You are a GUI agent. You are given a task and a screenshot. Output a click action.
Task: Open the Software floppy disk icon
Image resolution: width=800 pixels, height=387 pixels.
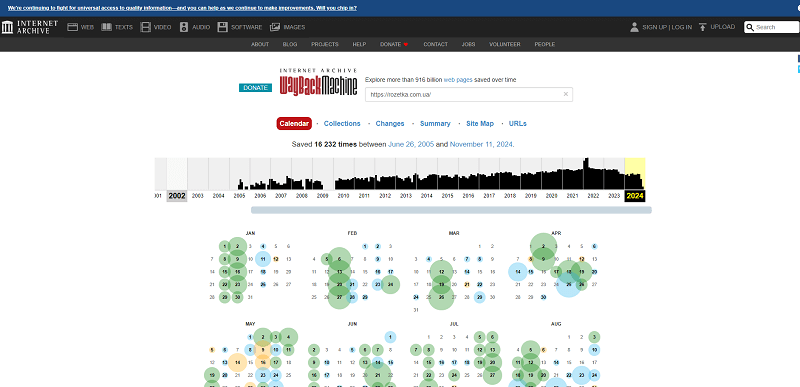(222, 27)
